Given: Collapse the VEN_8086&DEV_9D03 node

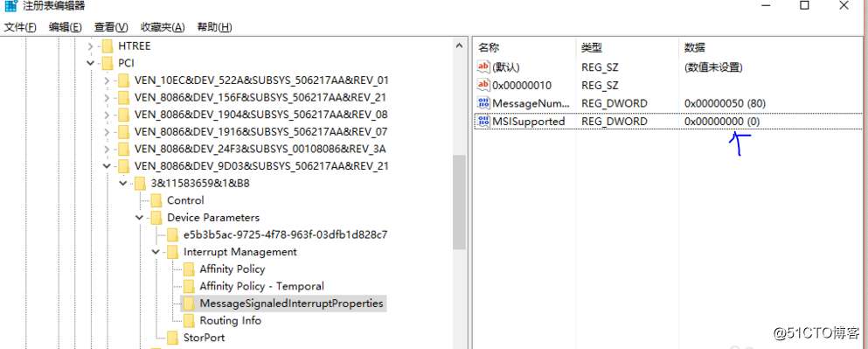Looking at the screenshot, I should (107, 165).
